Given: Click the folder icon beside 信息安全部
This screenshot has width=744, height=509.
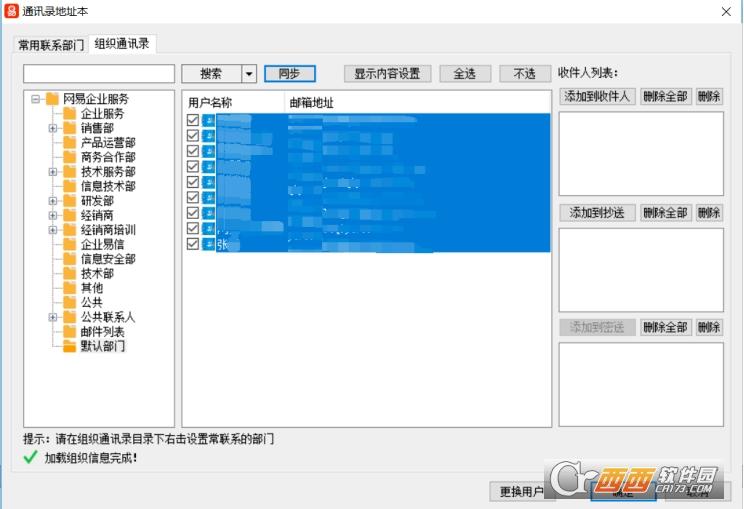Looking at the screenshot, I should pyautogui.click(x=70, y=259).
